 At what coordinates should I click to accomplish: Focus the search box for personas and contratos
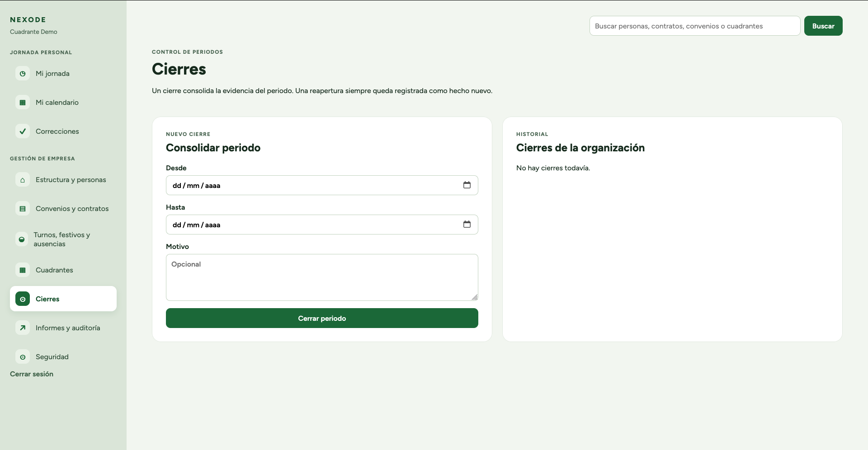pyautogui.click(x=695, y=26)
